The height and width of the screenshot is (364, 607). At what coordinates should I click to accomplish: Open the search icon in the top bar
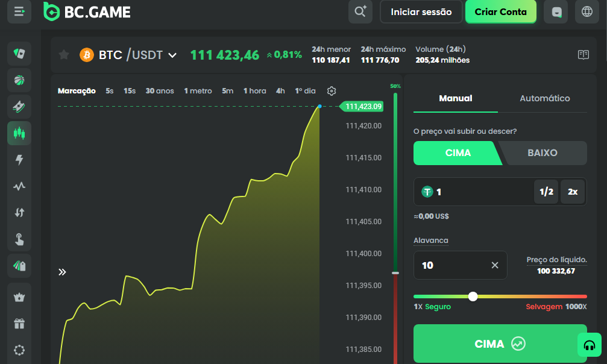pos(360,11)
